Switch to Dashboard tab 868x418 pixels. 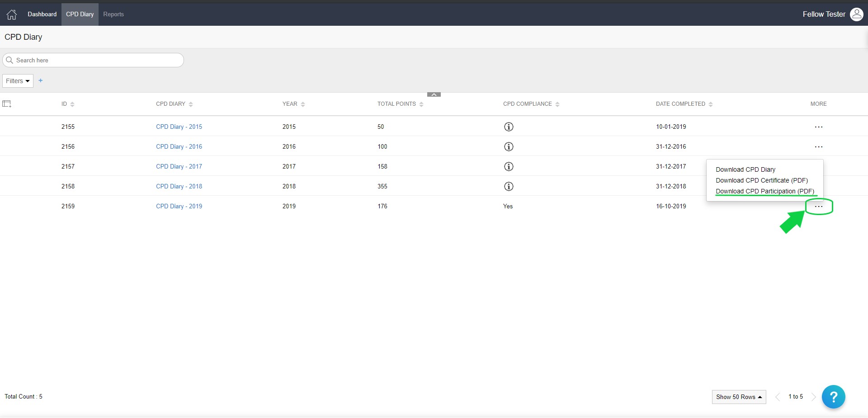point(42,14)
